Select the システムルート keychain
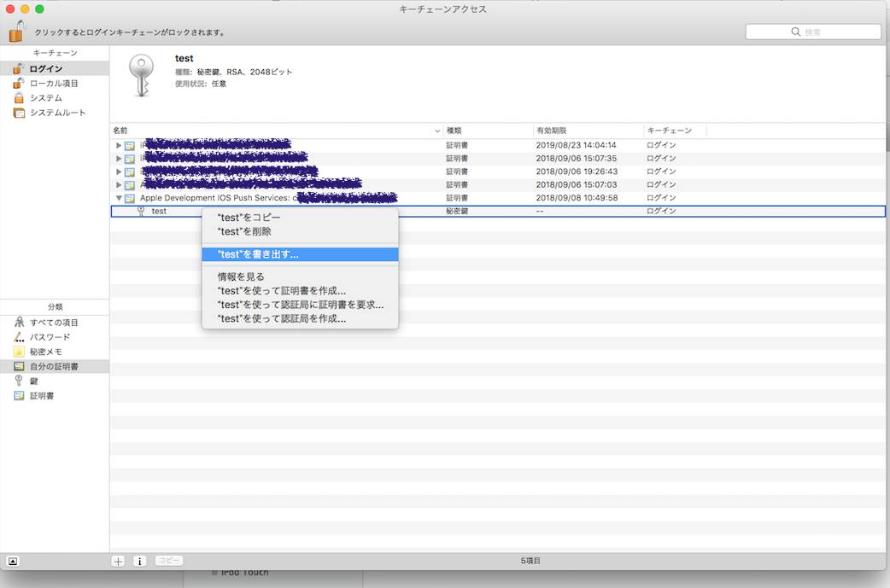Viewport: 890px width, 588px height. [x=57, y=113]
